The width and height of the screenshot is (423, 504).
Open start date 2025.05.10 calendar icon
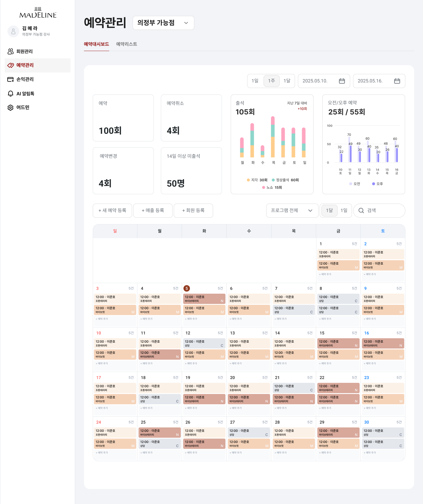coord(342,81)
